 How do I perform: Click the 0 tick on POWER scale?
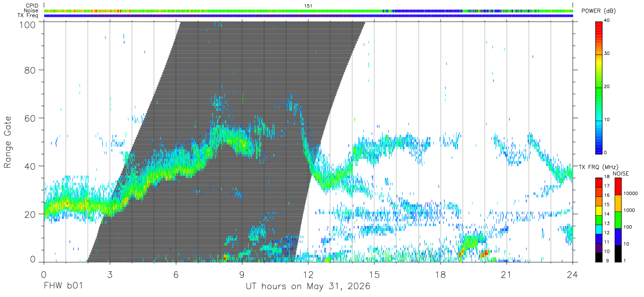coord(606,152)
